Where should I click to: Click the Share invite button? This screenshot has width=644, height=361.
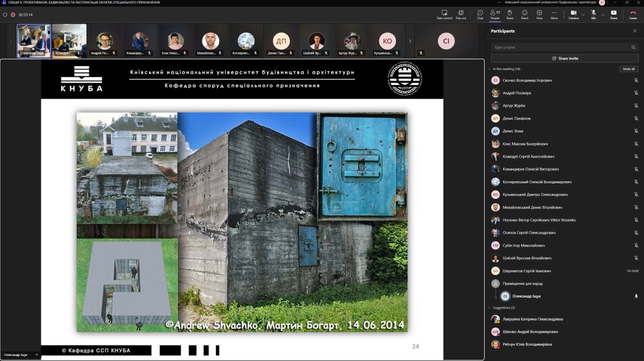565,58
